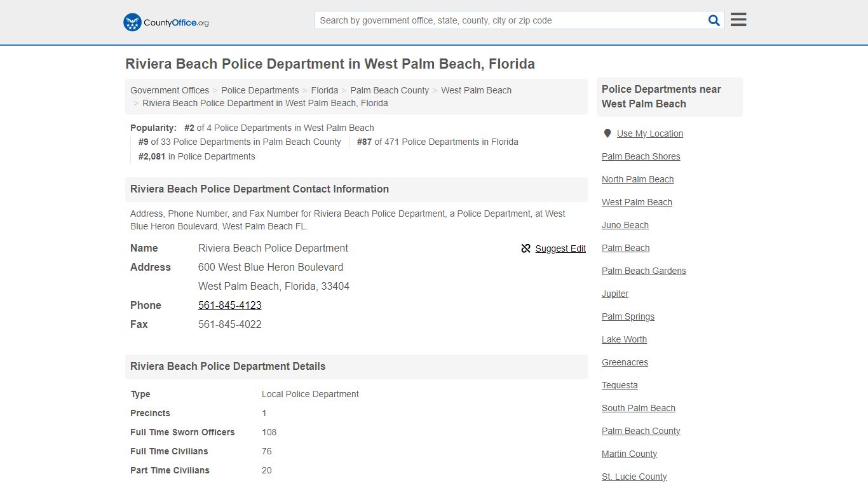
Task: Click the search magnifier icon
Action: [x=714, y=20]
